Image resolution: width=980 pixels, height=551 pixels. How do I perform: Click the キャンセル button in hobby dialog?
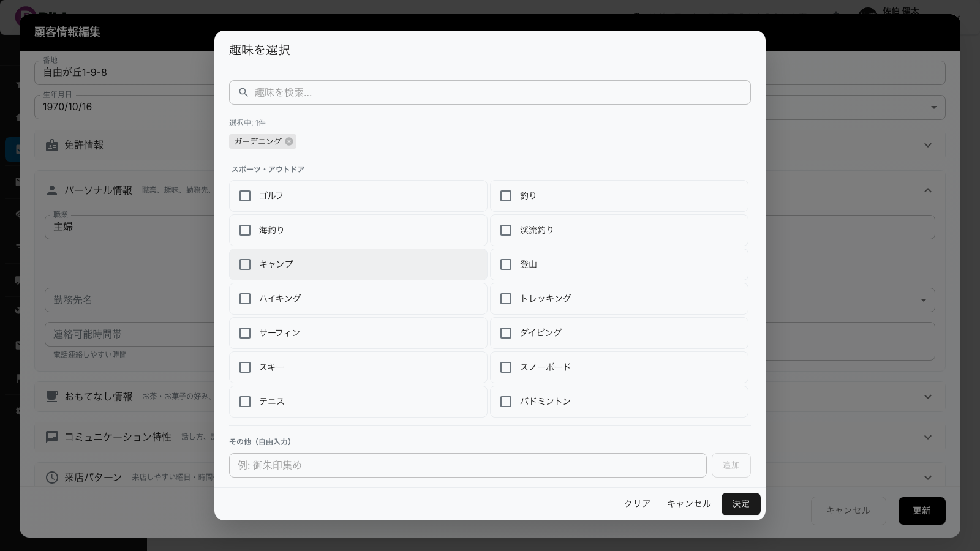(689, 504)
